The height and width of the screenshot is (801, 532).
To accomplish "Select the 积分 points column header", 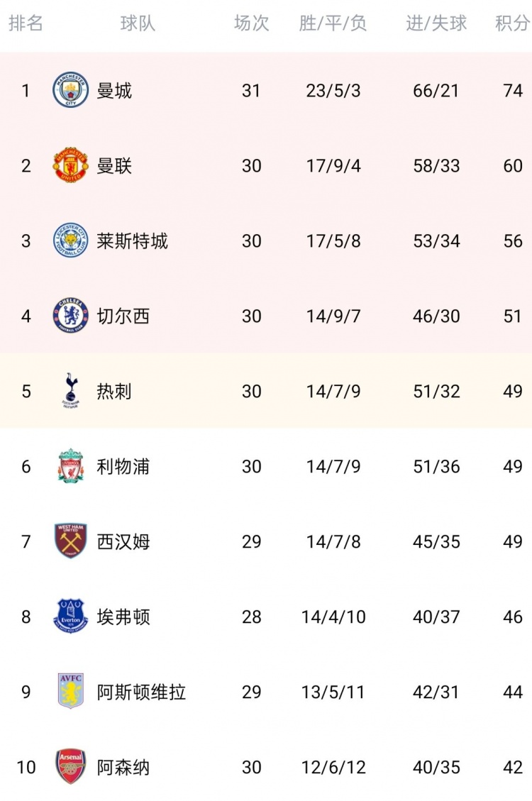I will coord(512,23).
